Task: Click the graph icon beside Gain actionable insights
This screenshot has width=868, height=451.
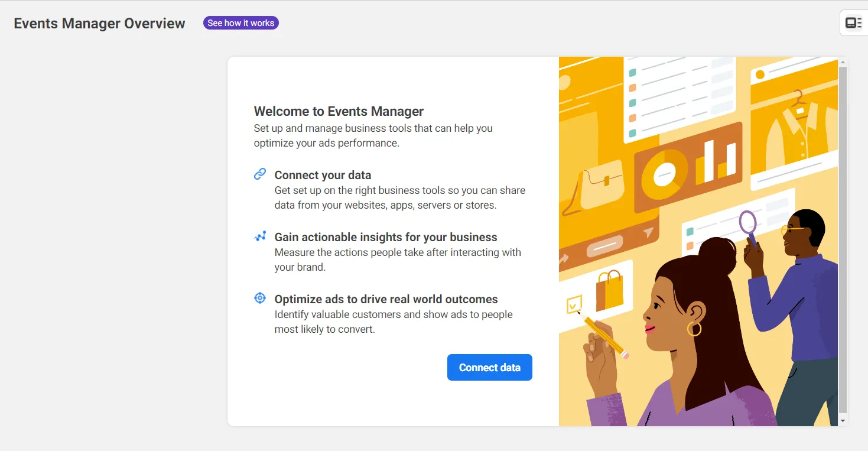Action: pyautogui.click(x=260, y=236)
